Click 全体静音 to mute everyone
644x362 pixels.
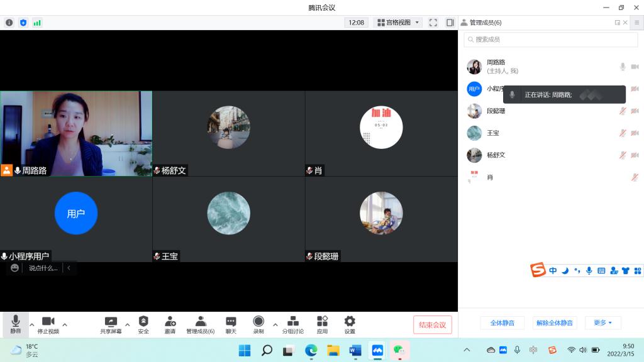502,323
